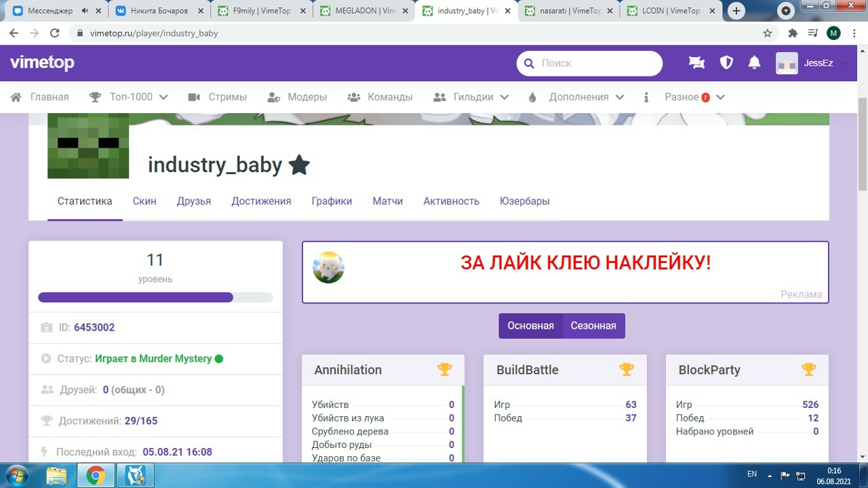Image resolution: width=868 pixels, height=488 pixels.
Task: Go to Главная home page
Action: click(41, 97)
